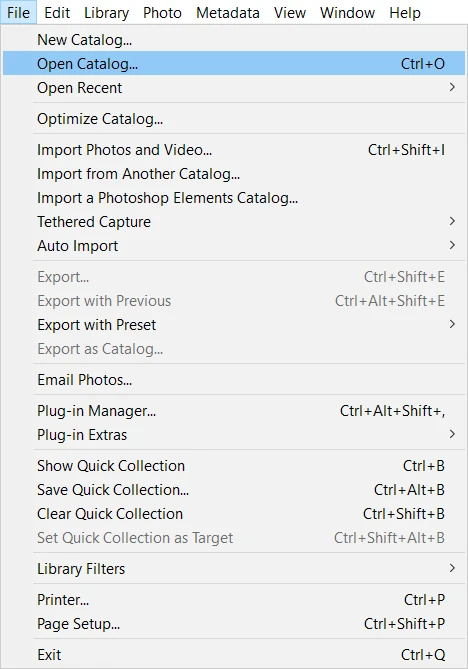Expand Export with Preset submenu
Screen dimensions: 468x669
(234, 325)
